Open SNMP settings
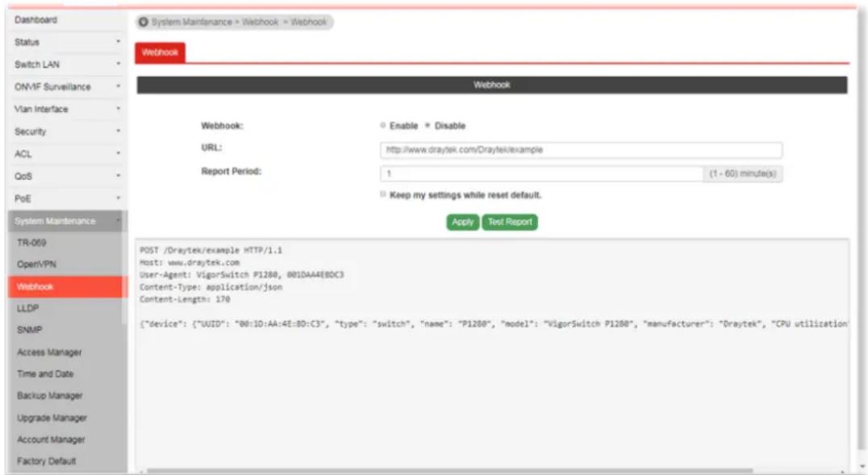Viewport: 868px width, 475px height. coord(29,330)
